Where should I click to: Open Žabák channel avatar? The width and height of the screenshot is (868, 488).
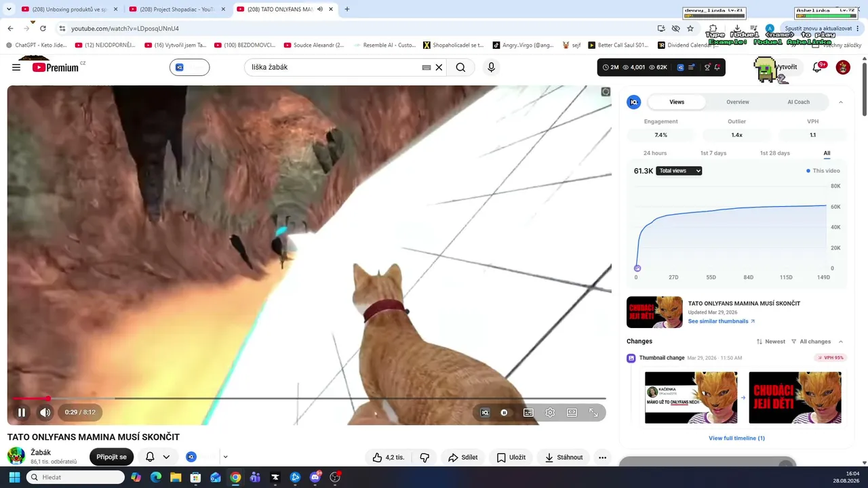tap(16, 456)
